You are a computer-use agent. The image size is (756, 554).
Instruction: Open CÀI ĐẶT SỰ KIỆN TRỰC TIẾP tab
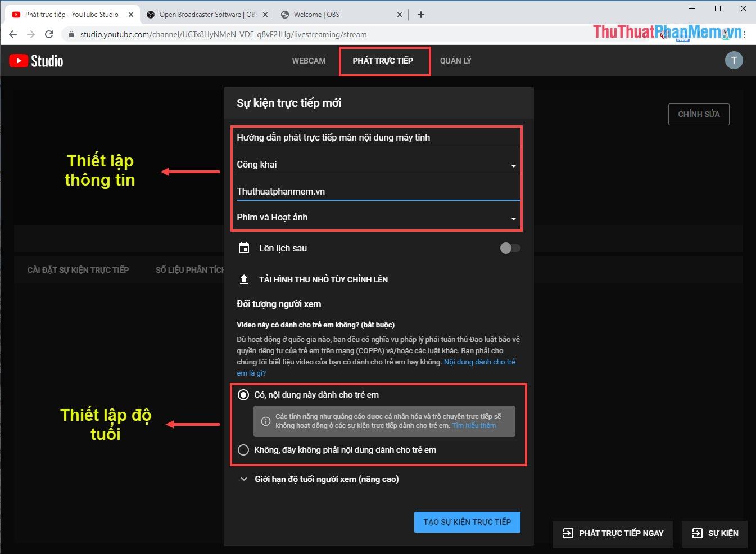pyautogui.click(x=78, y=270)
